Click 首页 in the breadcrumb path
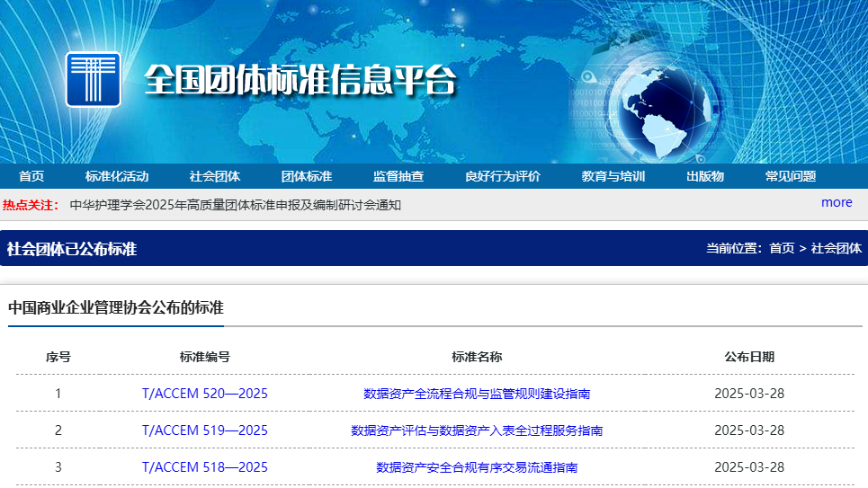868x488 pixels. [782, 249]
